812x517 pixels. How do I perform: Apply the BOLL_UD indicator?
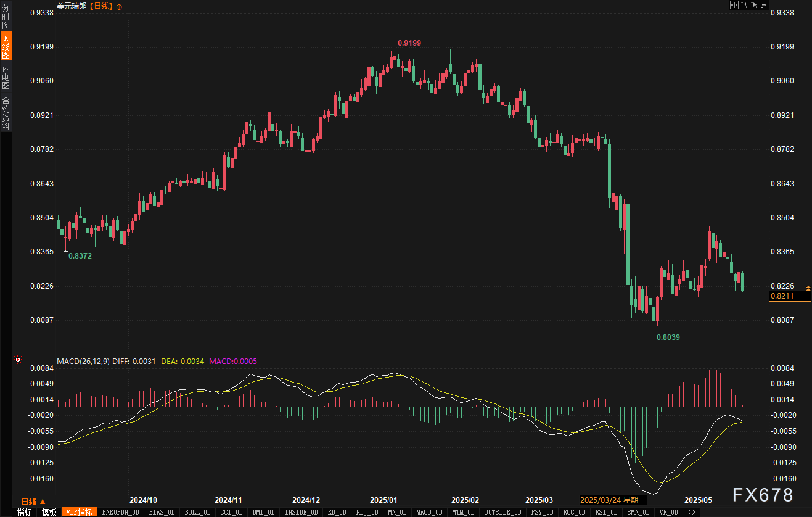197,512
